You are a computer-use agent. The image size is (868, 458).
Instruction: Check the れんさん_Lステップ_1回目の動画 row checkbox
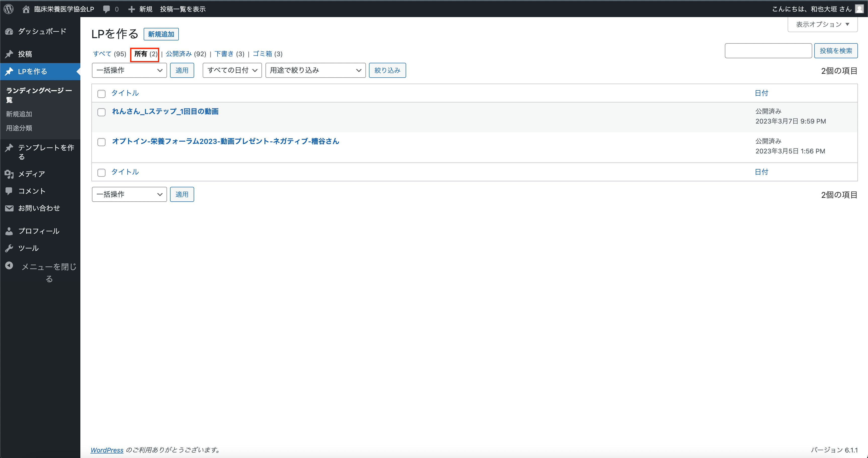point(101,112)
